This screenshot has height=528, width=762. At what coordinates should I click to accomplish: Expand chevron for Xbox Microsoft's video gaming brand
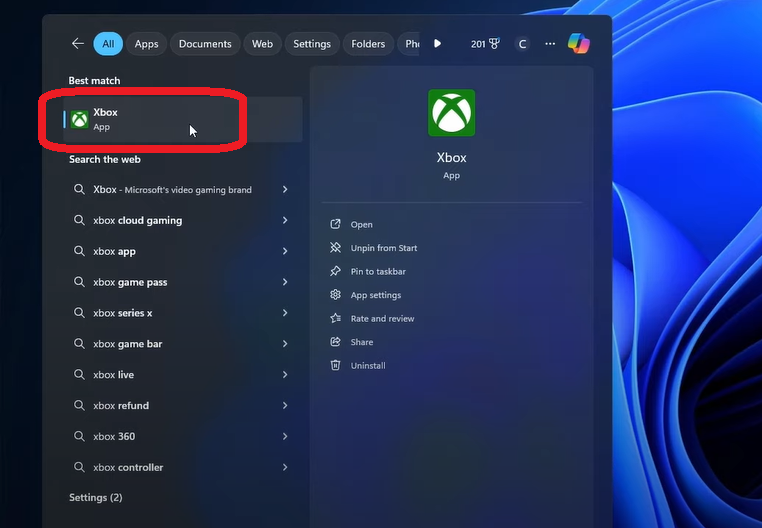(x=285, y=189)
